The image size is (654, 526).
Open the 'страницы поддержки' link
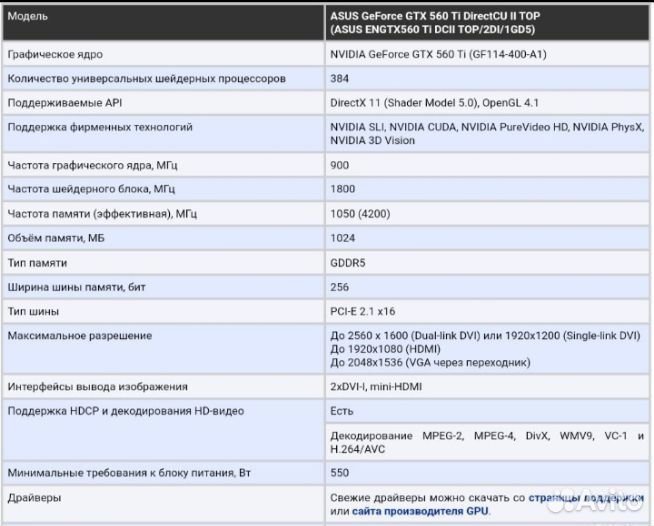(x=586, y=498)
